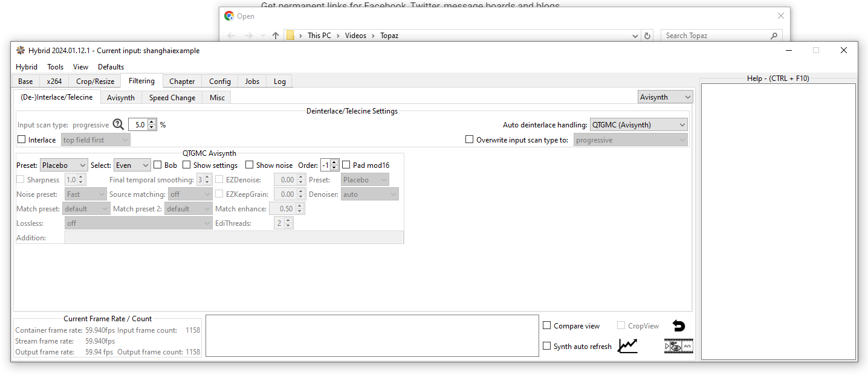Click inside the Help panel area
Image resolution: width=868 pixels, height=378 pixels.
coord(778,222)
